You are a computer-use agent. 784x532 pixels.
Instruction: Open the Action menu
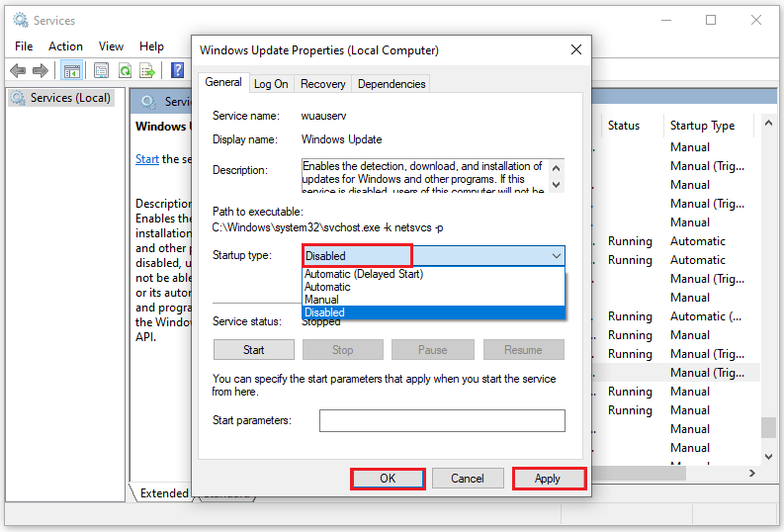click(65, 46)
